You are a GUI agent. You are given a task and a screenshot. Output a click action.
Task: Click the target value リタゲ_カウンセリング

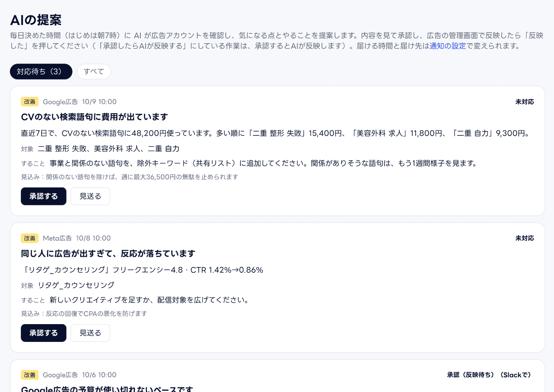(x=76, y=286)
